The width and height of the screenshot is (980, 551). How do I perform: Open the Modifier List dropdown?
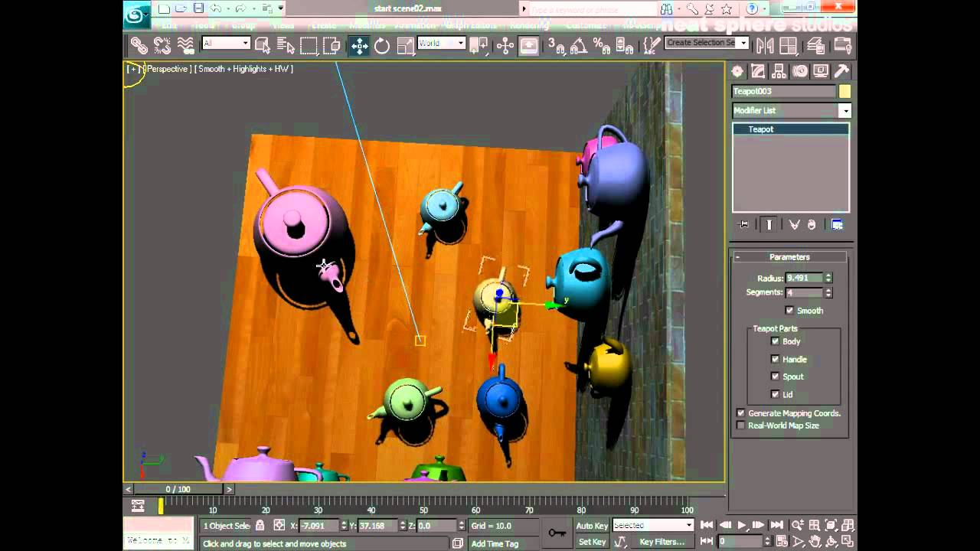pos(791,111)
